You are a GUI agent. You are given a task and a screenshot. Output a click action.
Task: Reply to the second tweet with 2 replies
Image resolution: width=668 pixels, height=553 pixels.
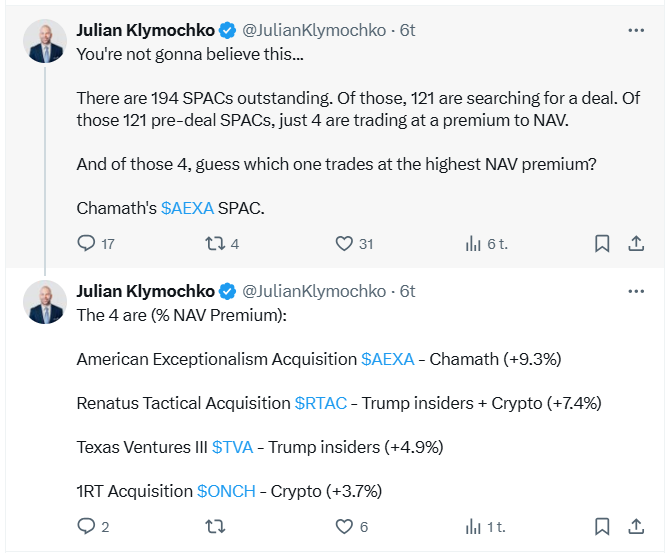pos(86,525)
